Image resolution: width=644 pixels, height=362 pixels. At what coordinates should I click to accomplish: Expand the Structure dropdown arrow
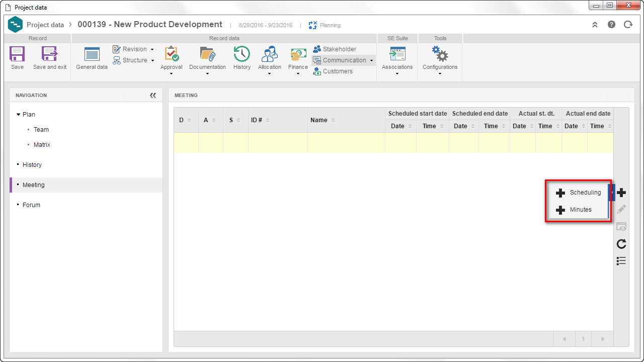(152, 61)
